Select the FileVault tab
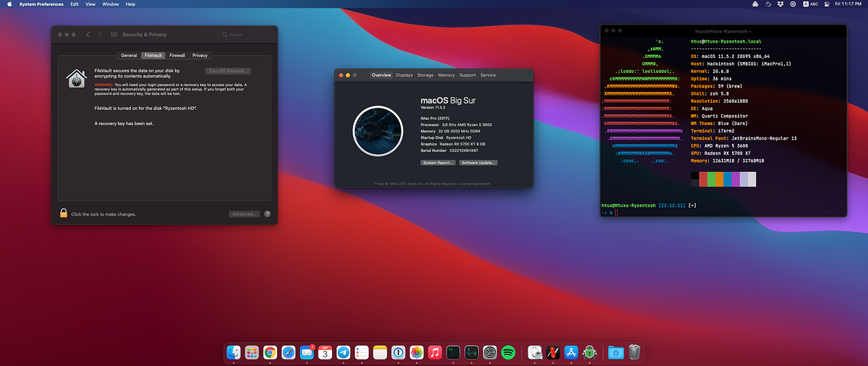 153,55
